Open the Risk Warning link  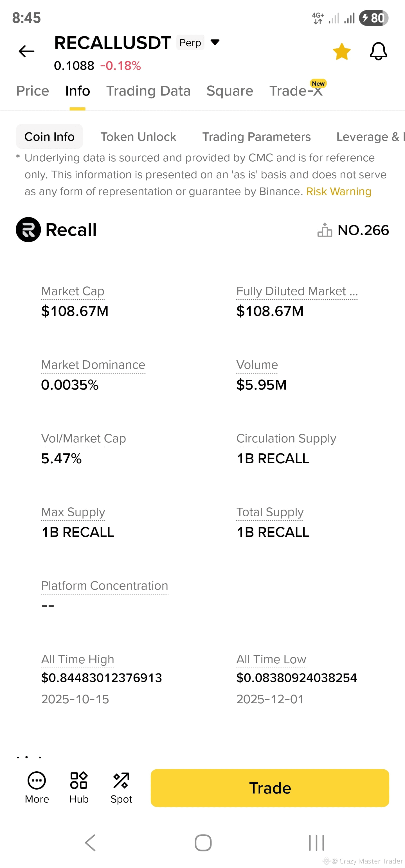click(x=339, y=191)
